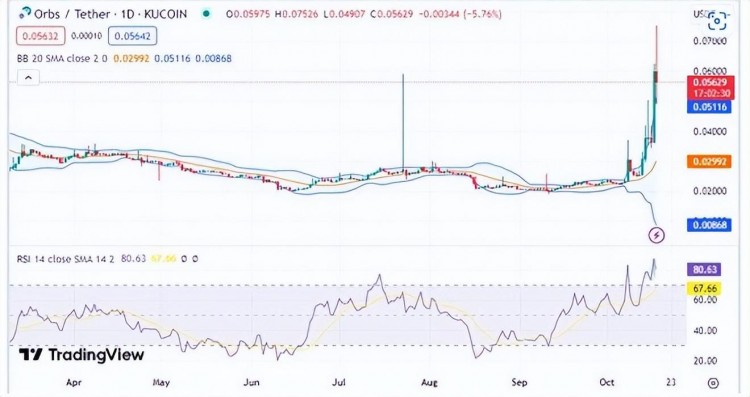Click the blue 0.05116 upper band label

coord(709,107)
